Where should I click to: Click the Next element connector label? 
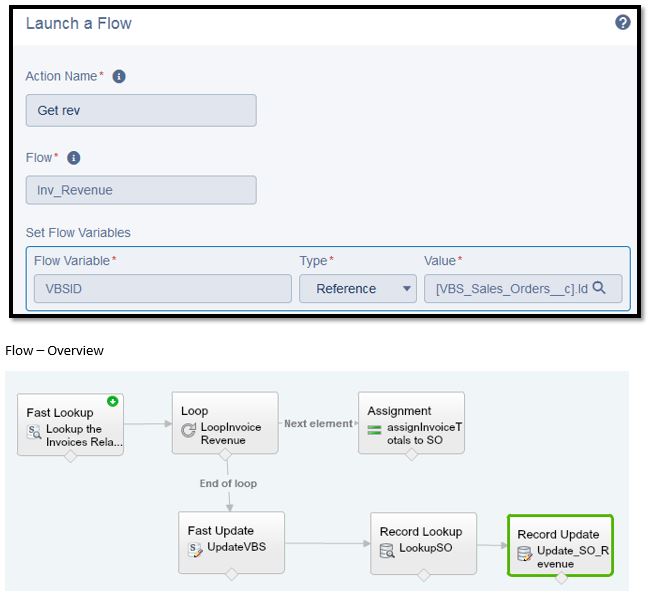click(318, 423)
